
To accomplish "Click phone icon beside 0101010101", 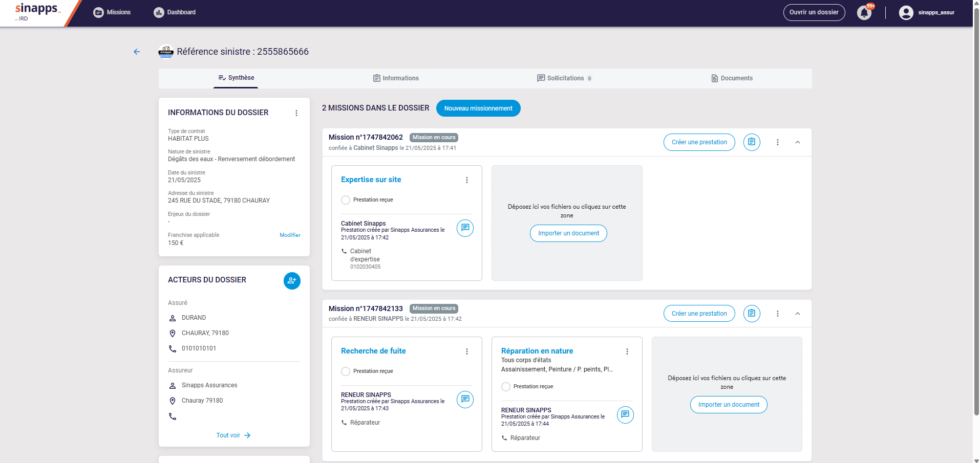I will point(173,349).
